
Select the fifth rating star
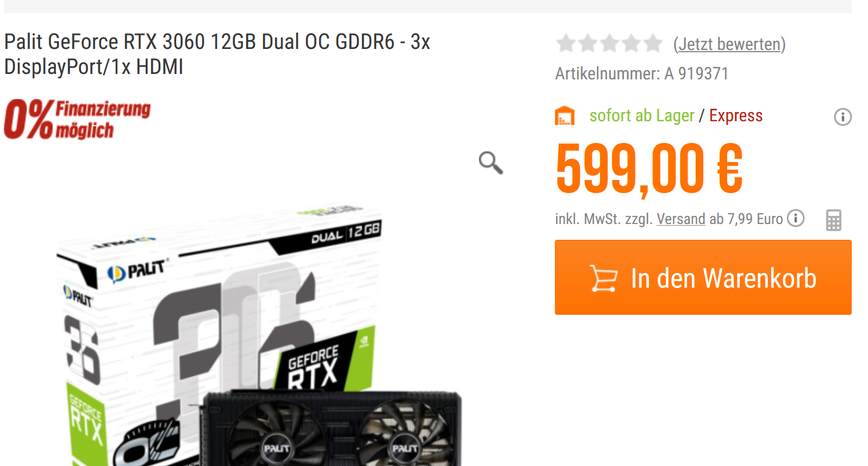point(653,44)
